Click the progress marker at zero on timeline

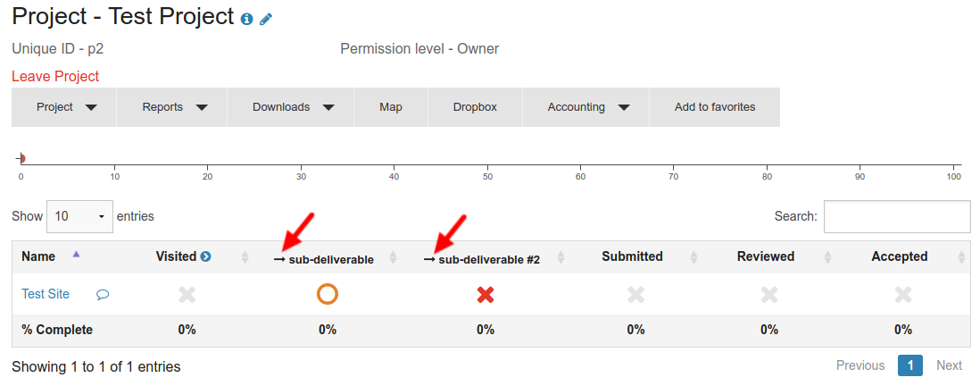click(21, 158)
